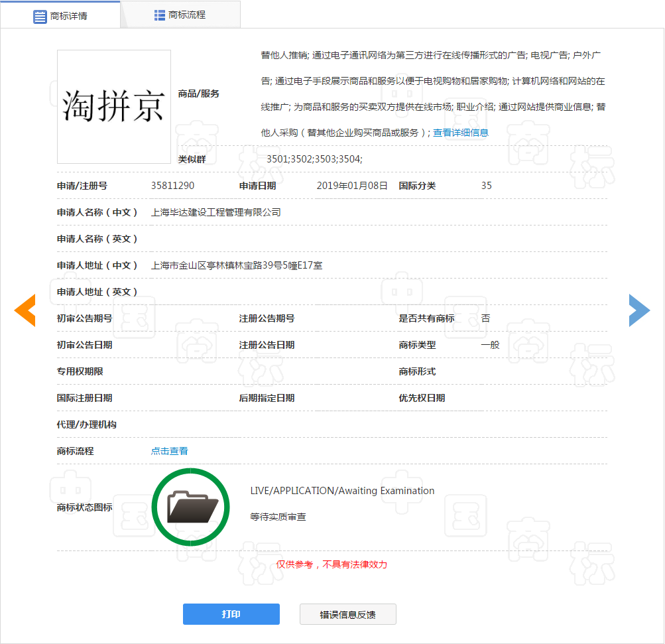Click the 注册公告日期 label
Screen dimensions: 665x644
(x=267, y=345)
